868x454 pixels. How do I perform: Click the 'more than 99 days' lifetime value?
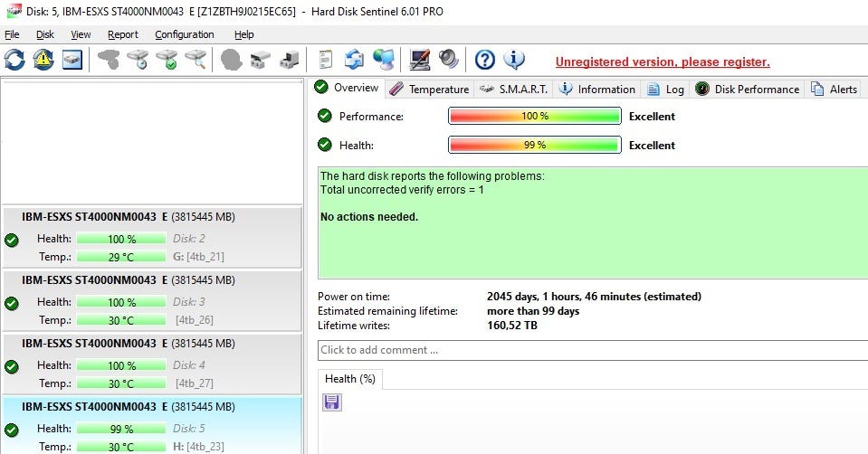[x=533, y=311]
